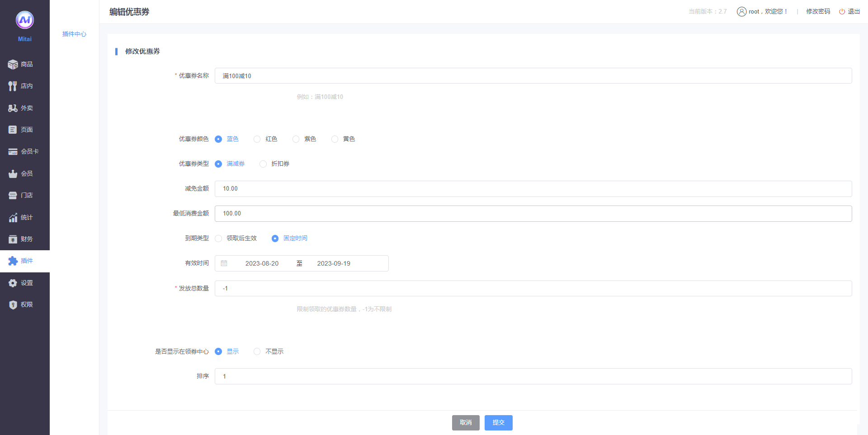Viewport: 868px width, 435px height.
Task: Click the end date 2023-09-19
Action: tap(334, 263)
